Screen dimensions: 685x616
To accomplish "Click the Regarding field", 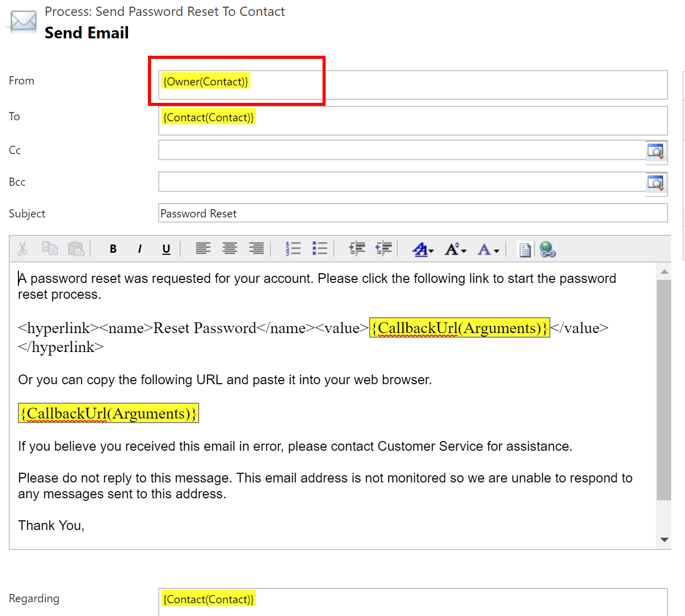I will (413, 602).
